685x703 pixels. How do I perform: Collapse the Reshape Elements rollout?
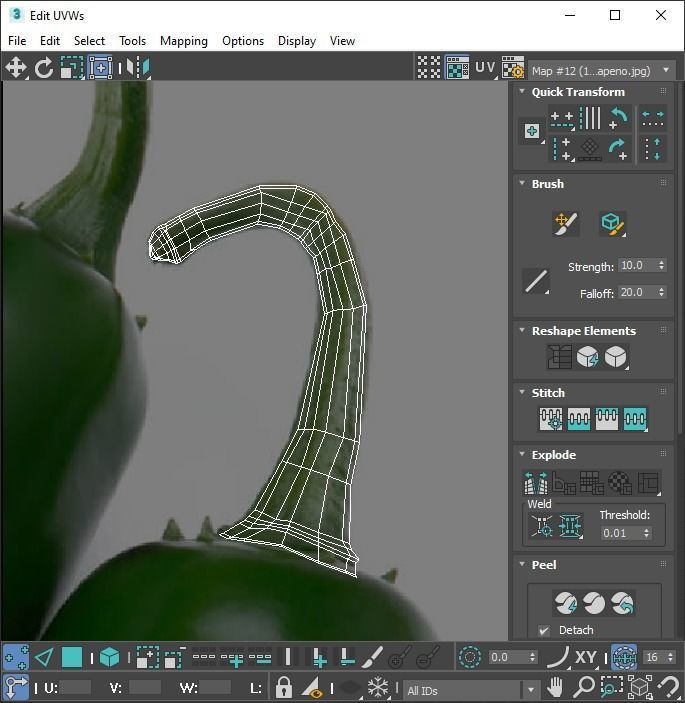[x=522, y=330]
